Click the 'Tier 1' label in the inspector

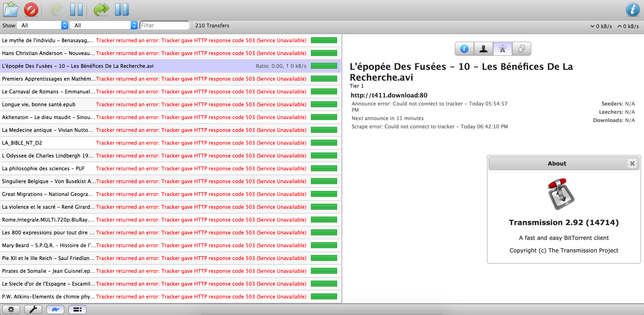pos(357,86)
